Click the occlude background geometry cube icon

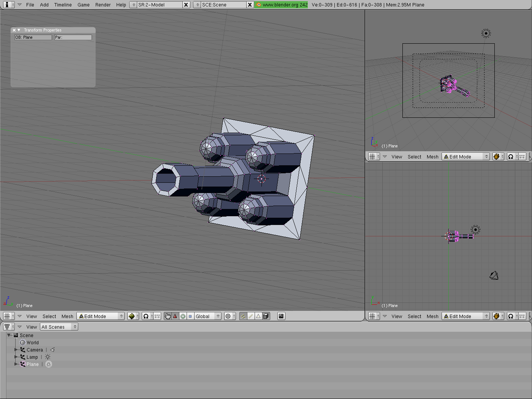[x=266, y=316]
